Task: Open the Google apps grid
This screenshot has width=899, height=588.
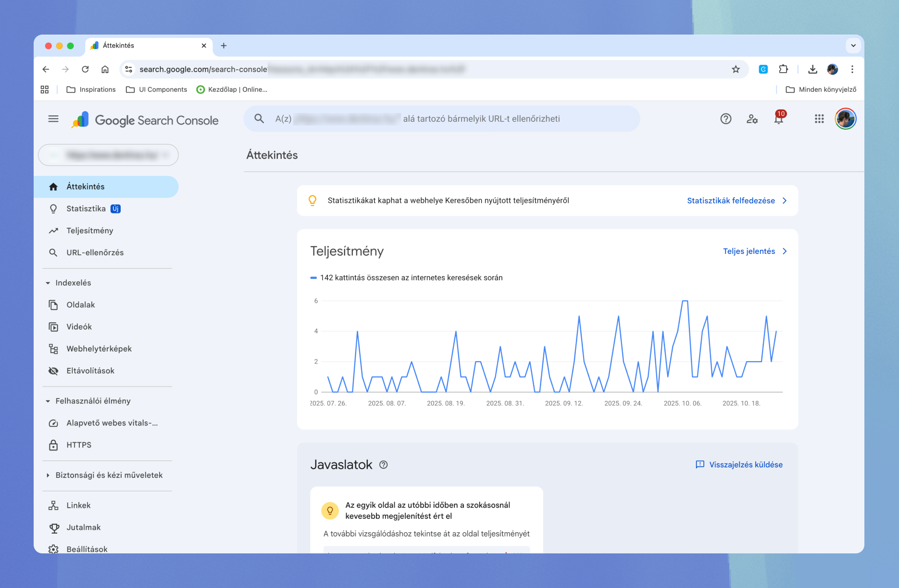Action: pyautogui.click(x=819, y=118)
